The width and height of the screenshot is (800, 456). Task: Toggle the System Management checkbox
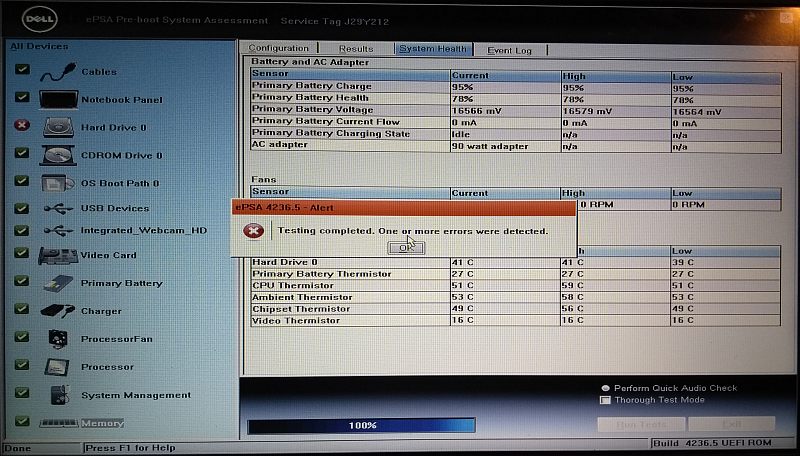tap(22, 392)
